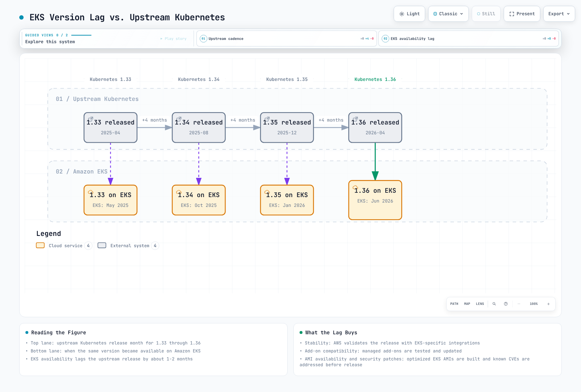Select the 1.36 released node
This screenshot has width=581, height=392.
click(375, 127)
